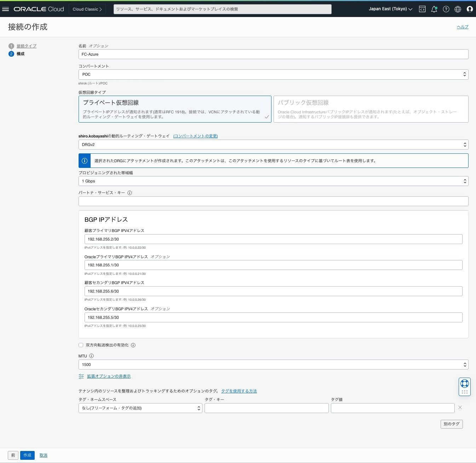Open the ヘルプ link

point(463,27)
